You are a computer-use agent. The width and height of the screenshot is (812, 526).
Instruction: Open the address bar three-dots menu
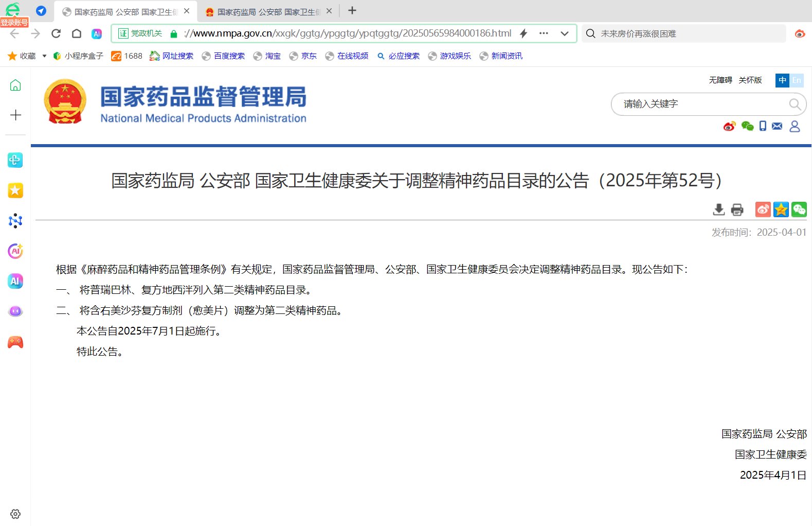tap(544, 33)
